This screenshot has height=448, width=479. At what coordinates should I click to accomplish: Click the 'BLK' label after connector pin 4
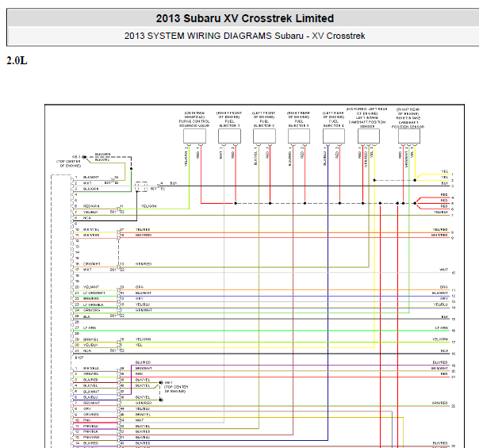click(x=174, y=183)
